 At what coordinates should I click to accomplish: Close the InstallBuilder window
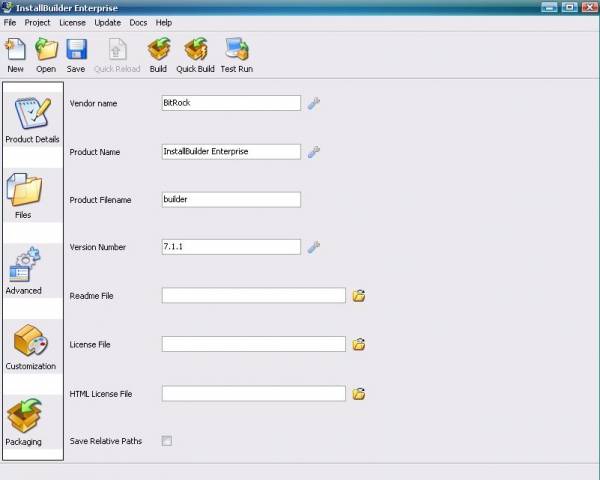click(x=590, y=7)
